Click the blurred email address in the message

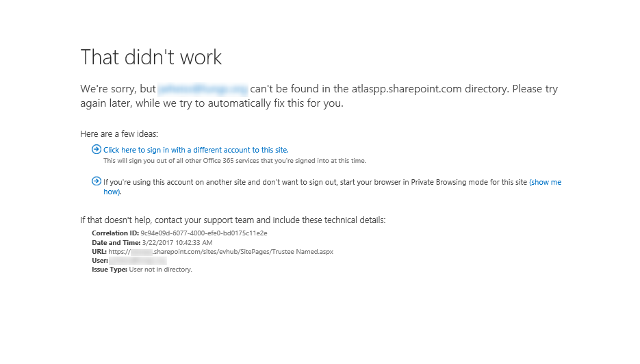tap(203, 89)
